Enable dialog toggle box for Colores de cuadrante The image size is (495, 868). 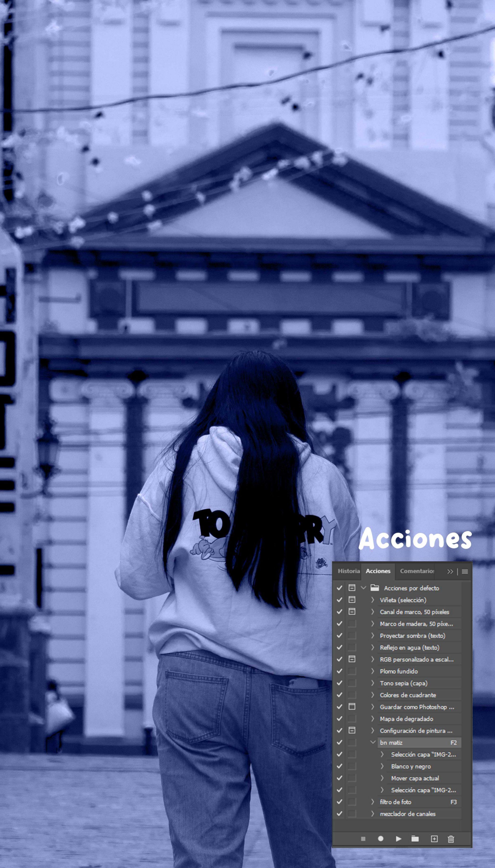(352, 695)
